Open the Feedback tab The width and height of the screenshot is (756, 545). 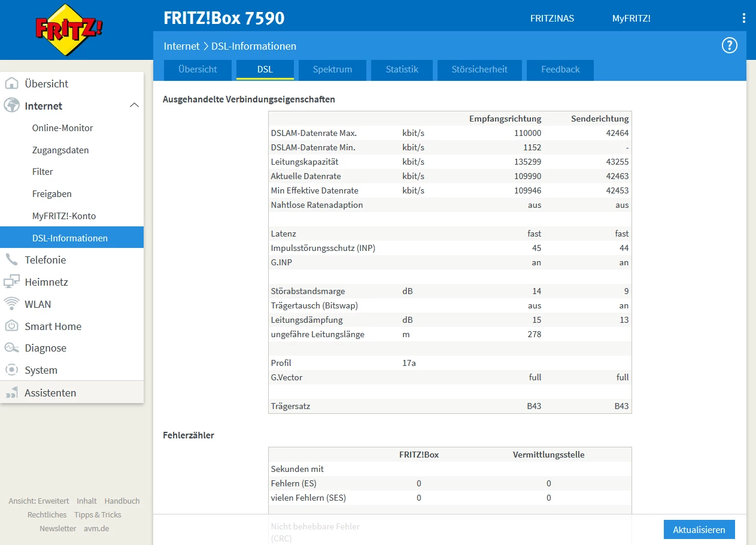tap(560, 69)
